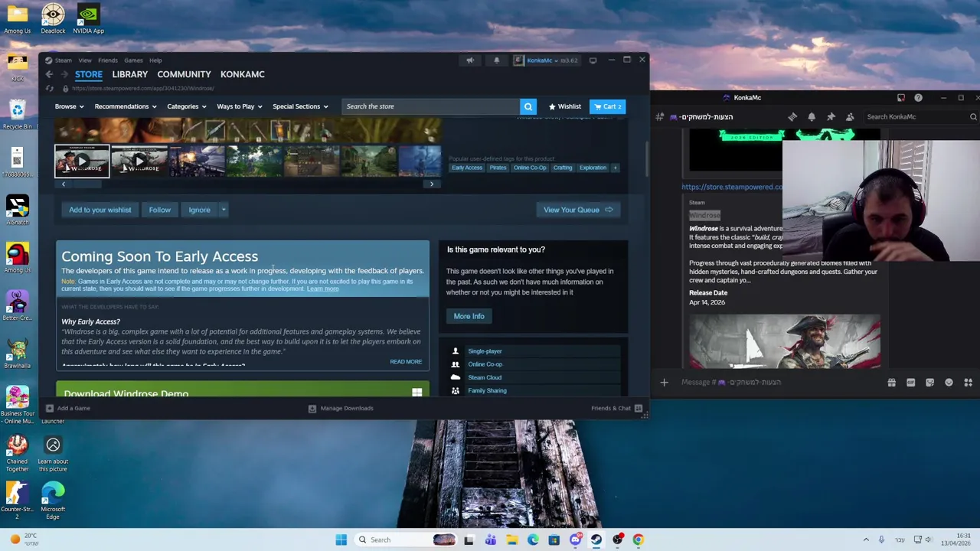
Task: Open the KONKAMC profile tab
Action: point(242,74)
